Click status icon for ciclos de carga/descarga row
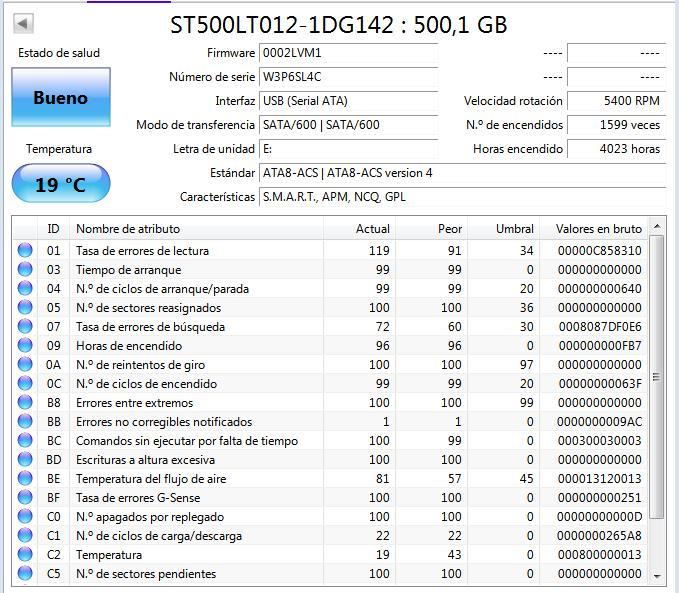 [x=25, y=535]
